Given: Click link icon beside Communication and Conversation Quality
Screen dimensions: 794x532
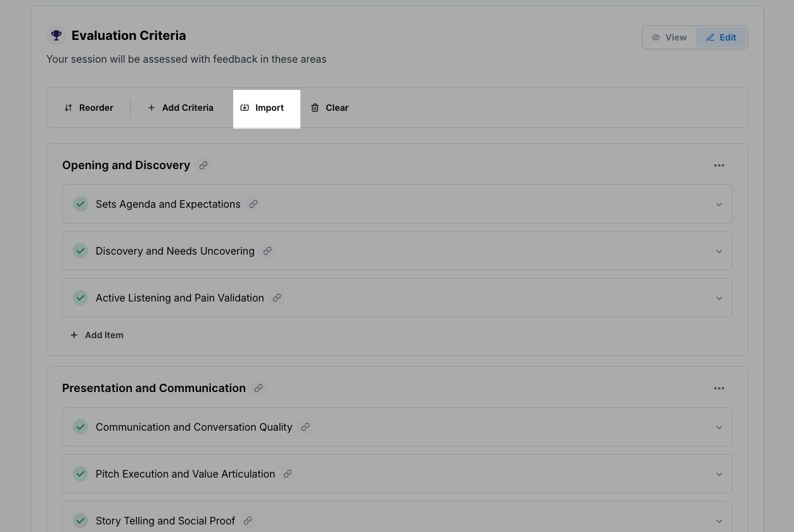Looking at the screenshot, I should [x=305, y=427].
